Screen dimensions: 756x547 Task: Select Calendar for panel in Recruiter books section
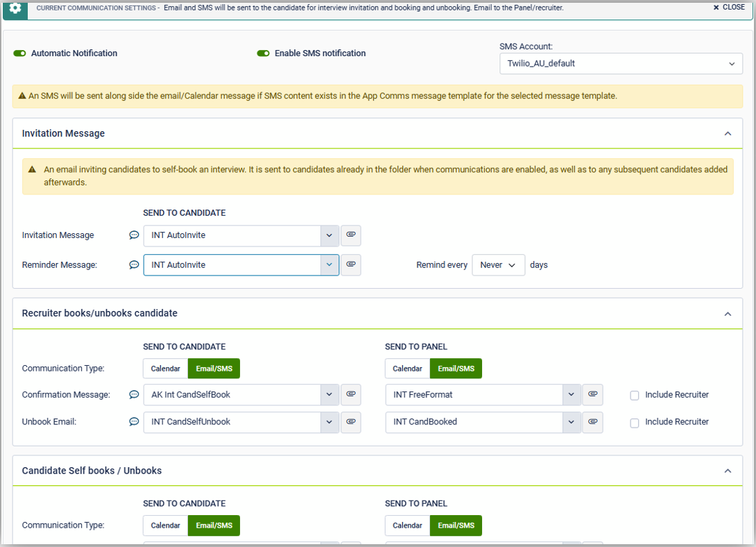tap(407, 369)
